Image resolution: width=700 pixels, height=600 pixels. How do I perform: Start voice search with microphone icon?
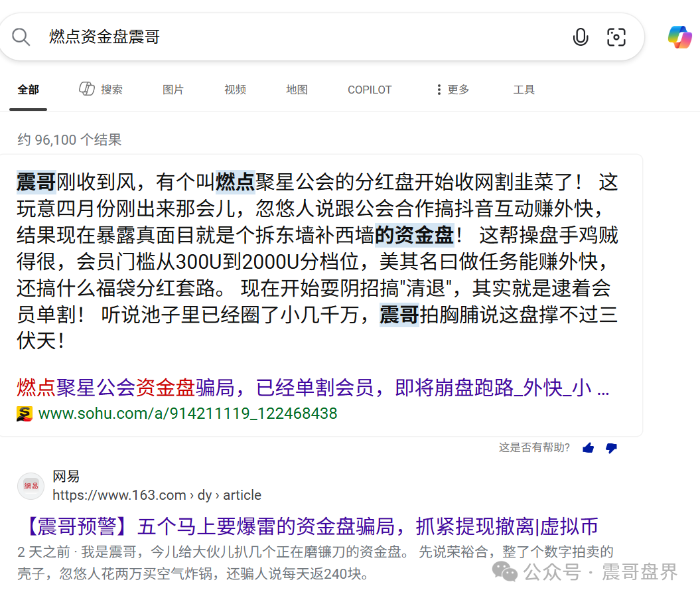pos(580,37)
